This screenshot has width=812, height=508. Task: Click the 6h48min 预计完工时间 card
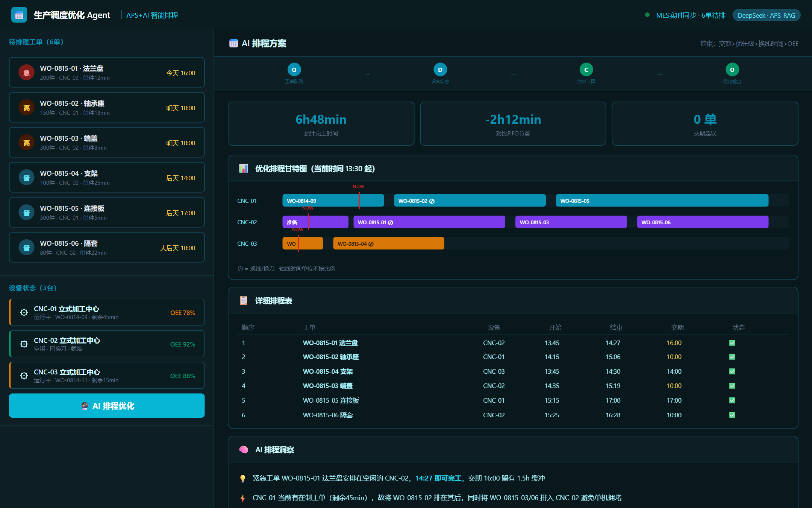(x=321, y=123)
